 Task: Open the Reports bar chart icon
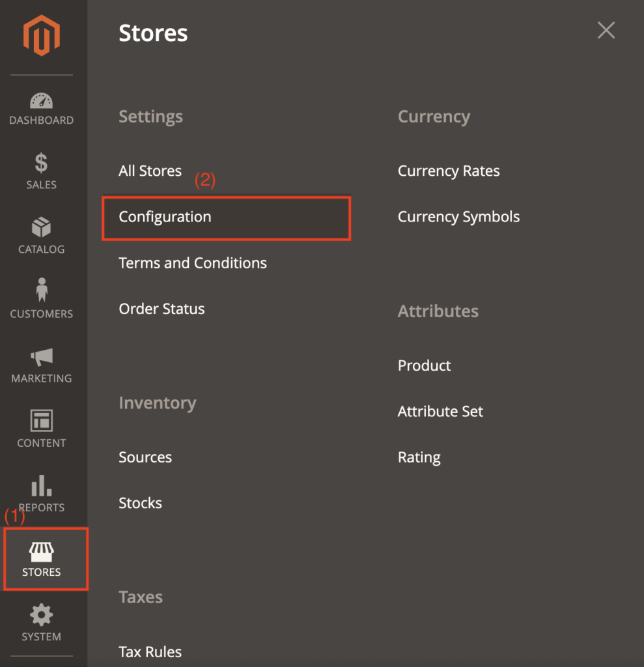(42, 485)
